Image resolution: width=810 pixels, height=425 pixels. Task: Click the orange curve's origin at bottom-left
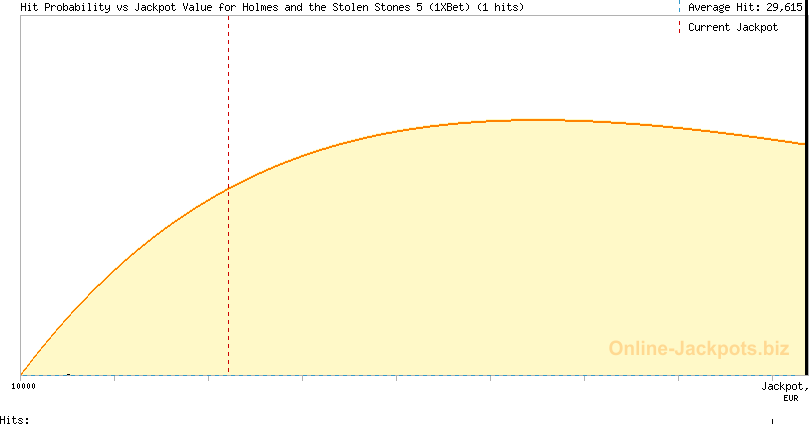pos(22,373)
